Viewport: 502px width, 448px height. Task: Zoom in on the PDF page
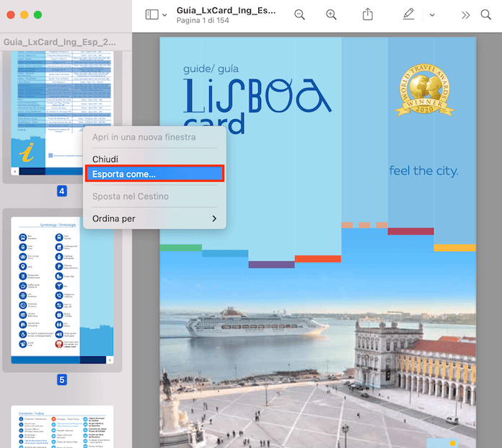coord(331,14)
